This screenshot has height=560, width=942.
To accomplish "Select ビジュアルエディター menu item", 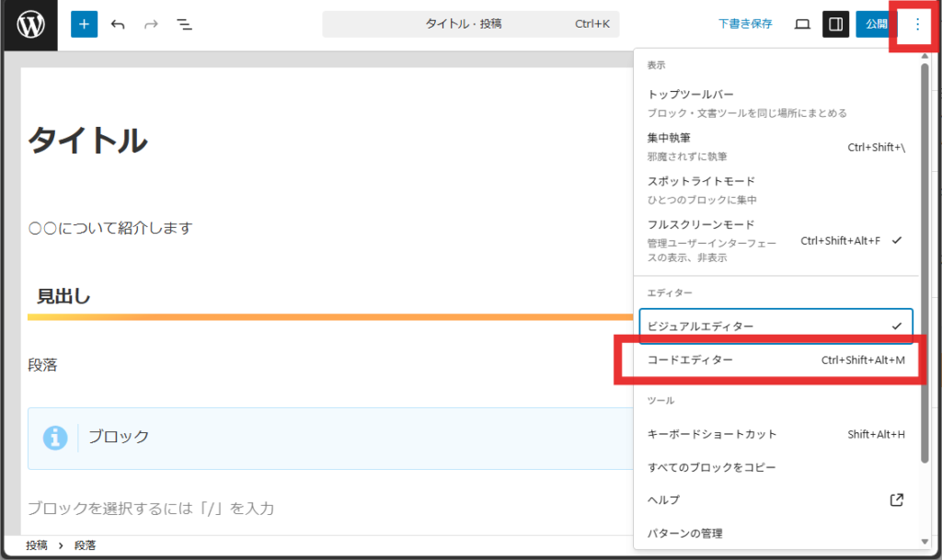I will point(775,326).
